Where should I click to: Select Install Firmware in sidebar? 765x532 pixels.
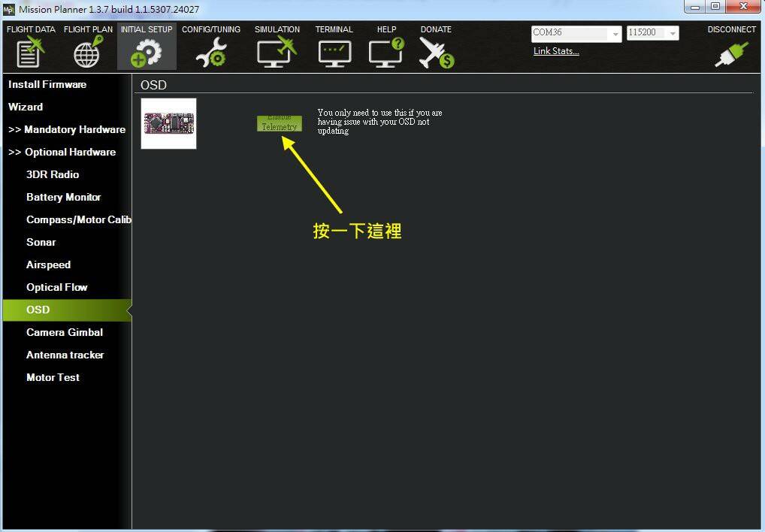coord(47,84)
